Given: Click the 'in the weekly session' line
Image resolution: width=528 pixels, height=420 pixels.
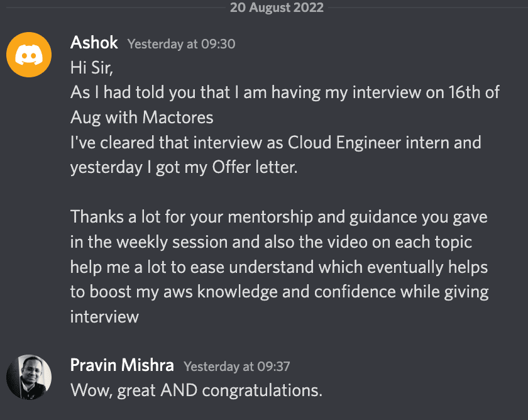Looking at the screenshot, I should 271,242.
